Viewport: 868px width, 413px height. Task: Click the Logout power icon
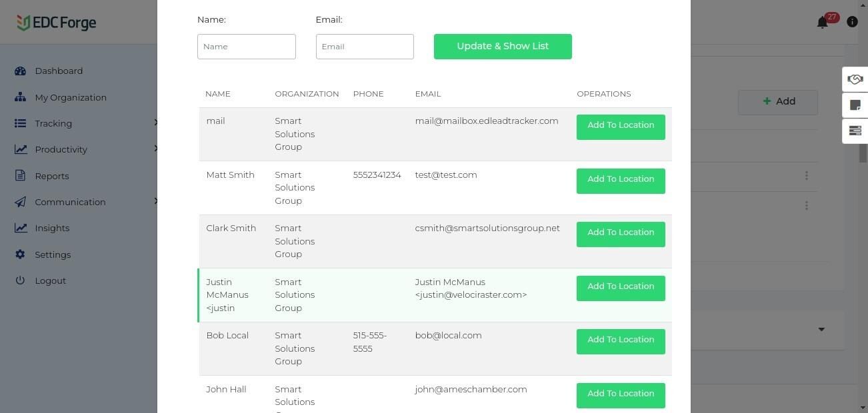tap(21, 280)
